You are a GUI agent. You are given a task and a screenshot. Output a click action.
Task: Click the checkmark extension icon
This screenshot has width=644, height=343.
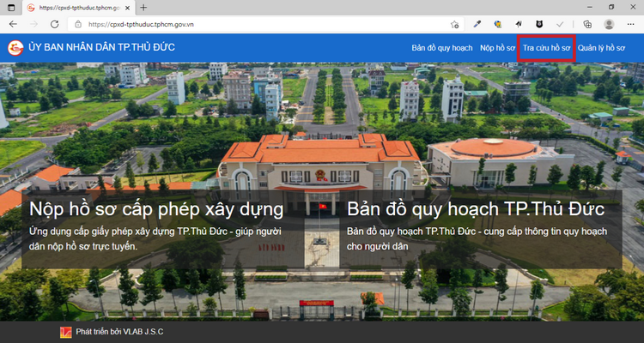click(560, 24)
